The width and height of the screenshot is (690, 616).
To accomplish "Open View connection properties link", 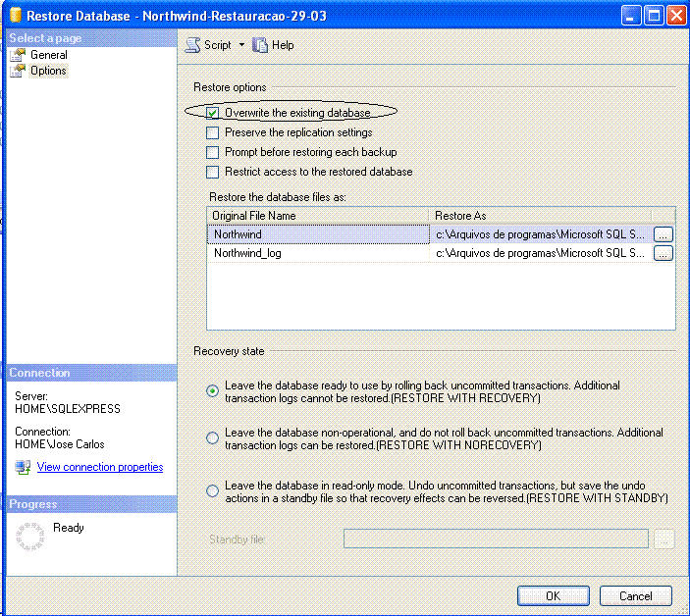I will click(x=100, y=468).
